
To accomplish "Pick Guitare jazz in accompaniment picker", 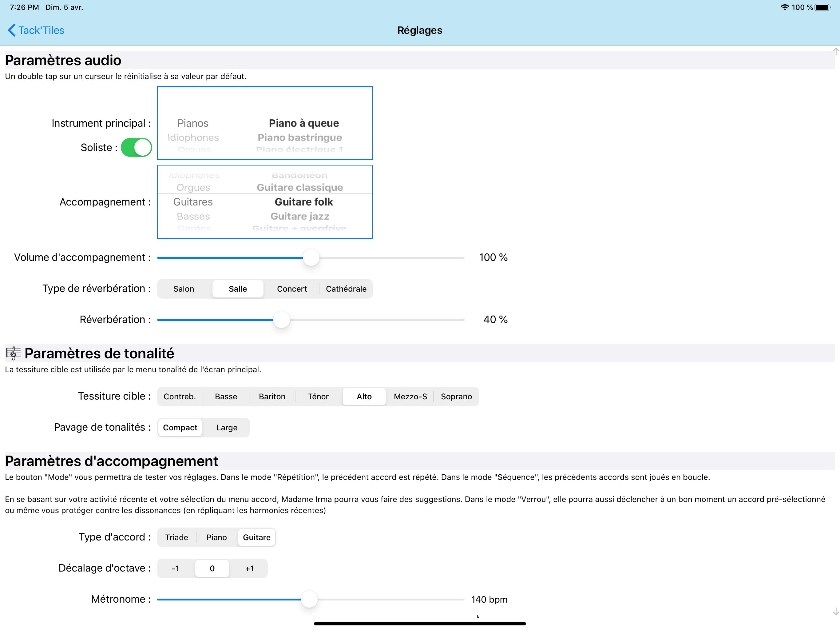I will pos(299,216).
